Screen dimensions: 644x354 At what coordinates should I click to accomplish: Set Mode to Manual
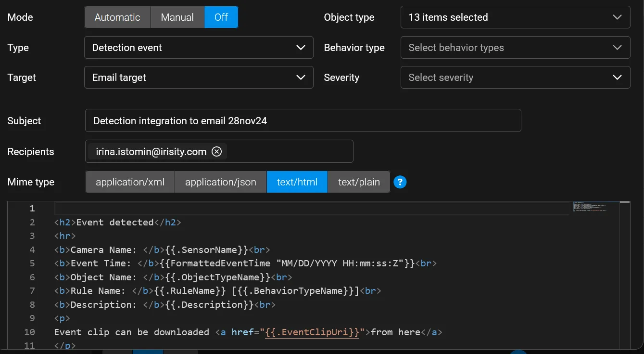click(177, 17)
